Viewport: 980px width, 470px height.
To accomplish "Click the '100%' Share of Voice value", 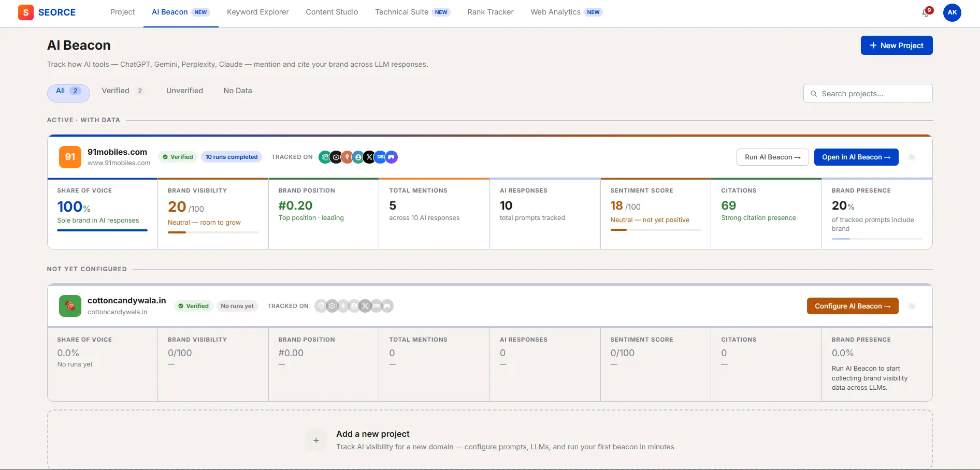I will coord(74,207).
